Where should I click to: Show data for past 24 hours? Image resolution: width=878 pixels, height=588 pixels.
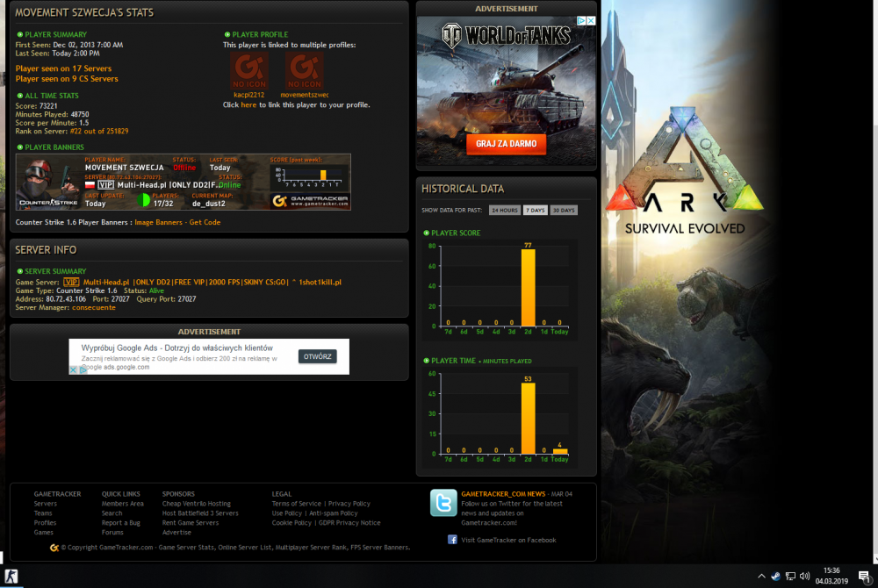[x=504, y=211]
